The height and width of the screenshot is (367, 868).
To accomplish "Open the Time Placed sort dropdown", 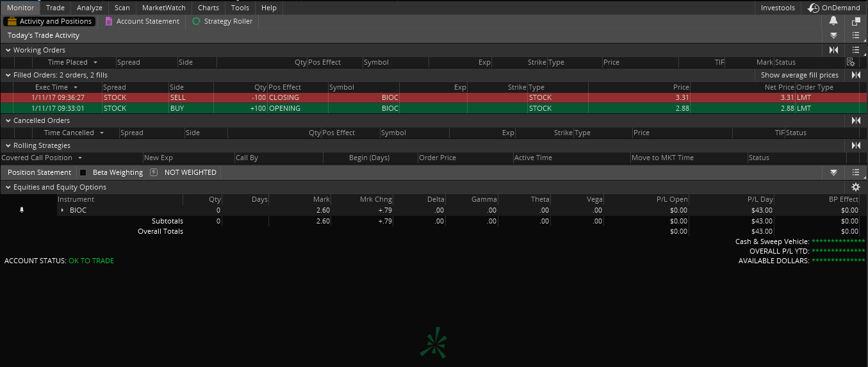I will point(95,62).
